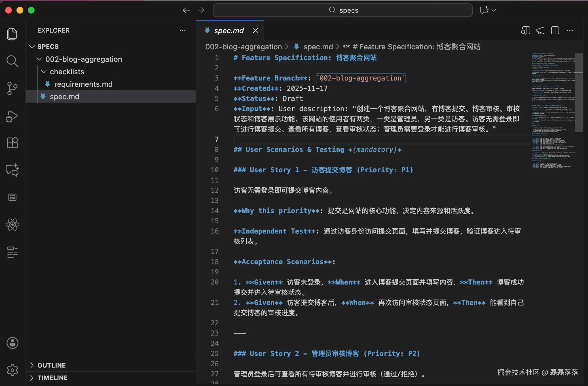Open the Manage settings gear
The height and width of the screenshot is (386, 588).
click(x=12, y=370)
